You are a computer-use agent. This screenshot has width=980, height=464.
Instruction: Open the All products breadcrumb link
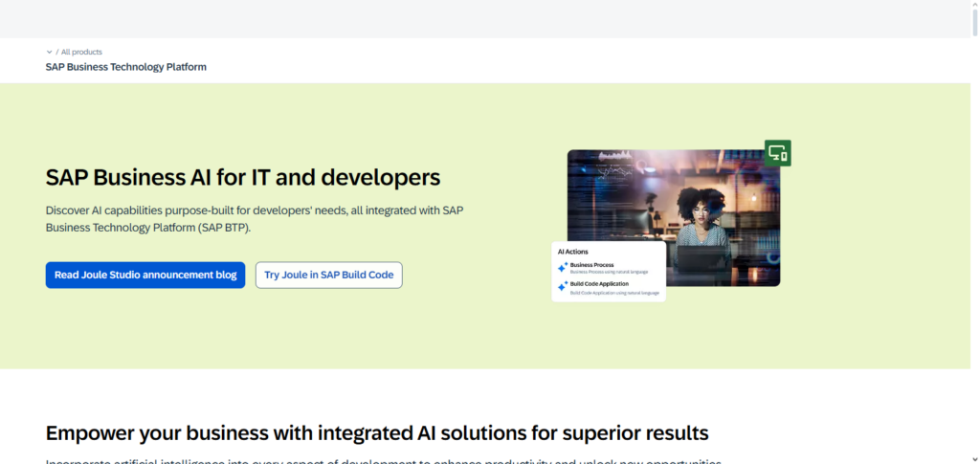81,52
